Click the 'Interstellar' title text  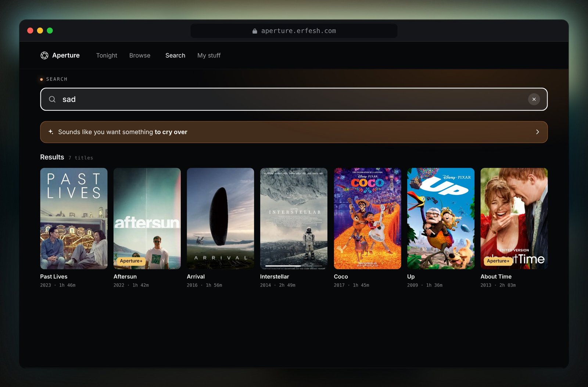[275, 277]
